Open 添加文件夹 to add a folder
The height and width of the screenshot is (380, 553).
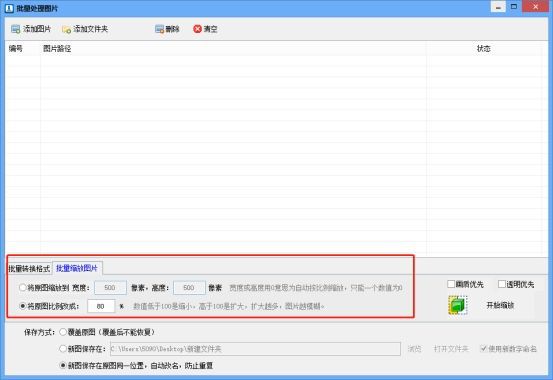pos(85,29)
